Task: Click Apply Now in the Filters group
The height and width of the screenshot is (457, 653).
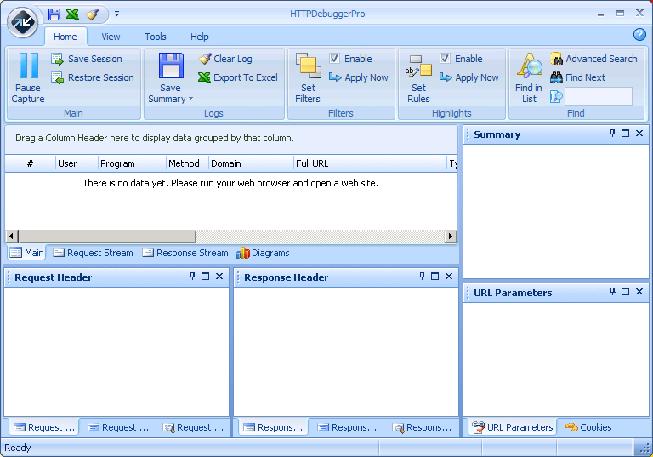Action: 359,77
